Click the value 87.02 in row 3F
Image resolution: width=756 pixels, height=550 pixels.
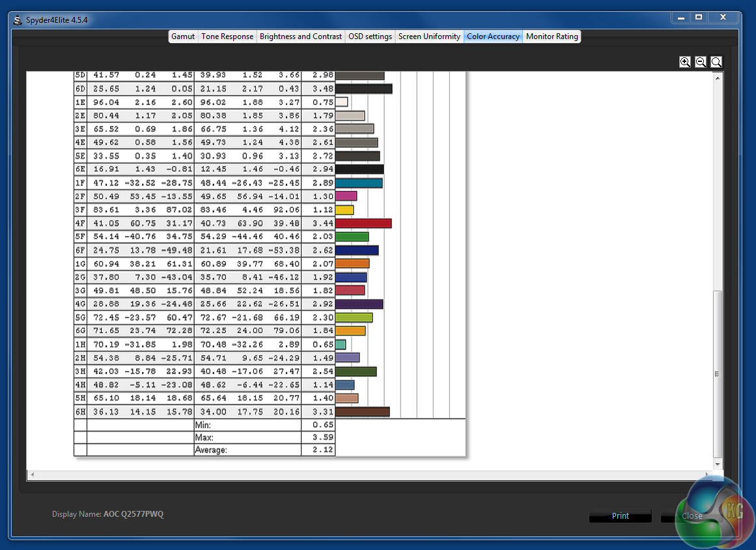(178, 210)
